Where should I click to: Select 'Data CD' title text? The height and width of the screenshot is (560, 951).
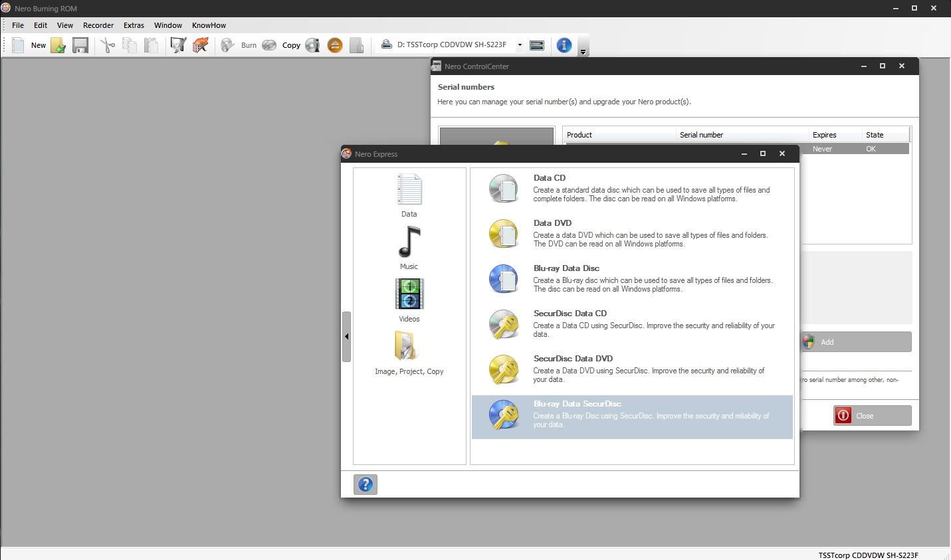point(550,177)
